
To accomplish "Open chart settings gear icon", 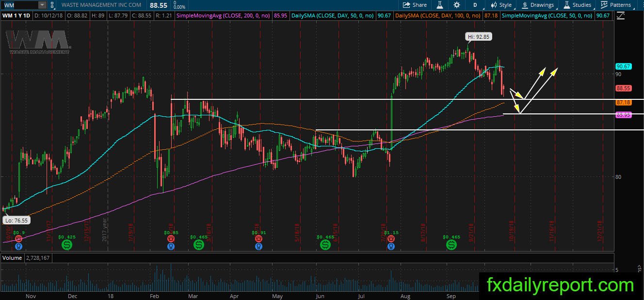I will [x=457, y=5].
